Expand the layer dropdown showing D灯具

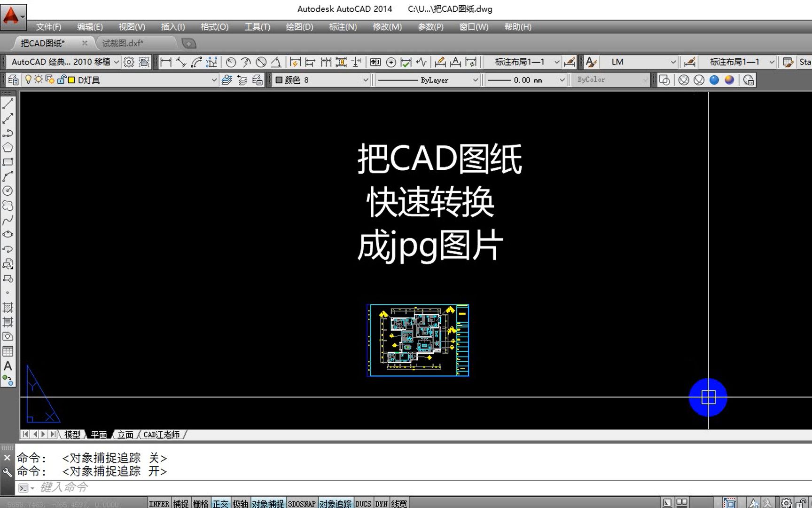[x=214, y=80]
